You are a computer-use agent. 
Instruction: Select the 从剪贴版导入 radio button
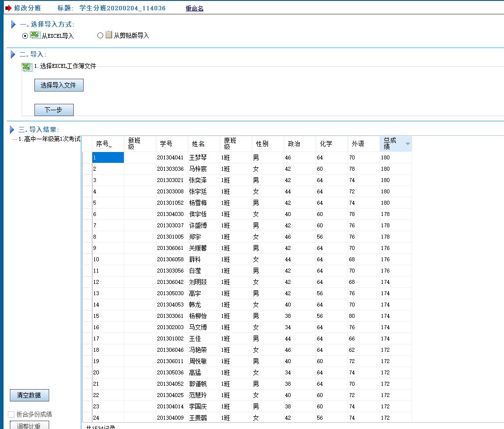(100, 35)
